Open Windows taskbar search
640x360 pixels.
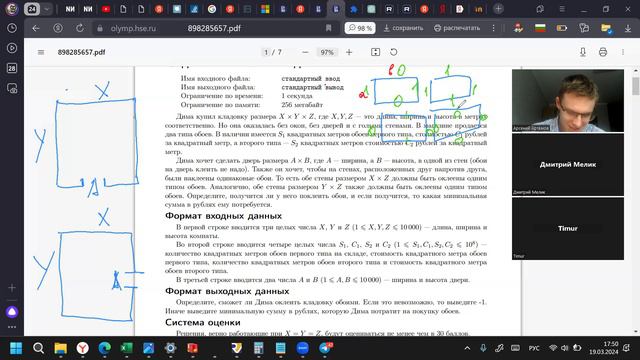point(38,348)
